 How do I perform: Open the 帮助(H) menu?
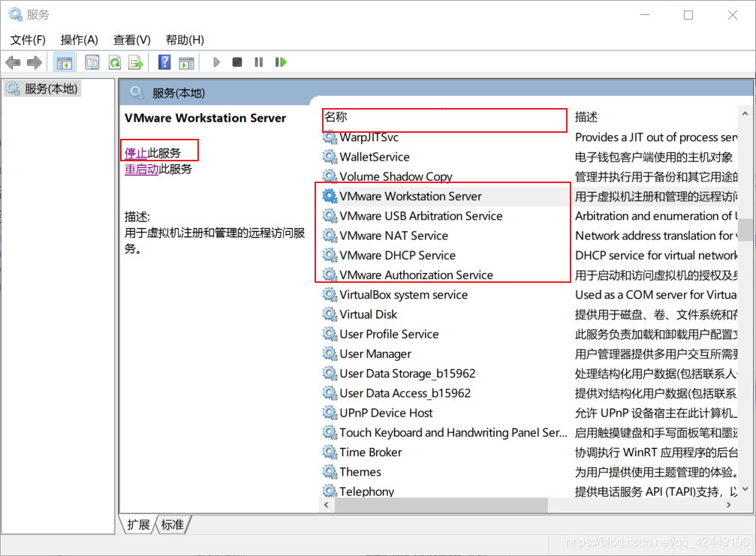pyautogui.click(x=185, y=40)
